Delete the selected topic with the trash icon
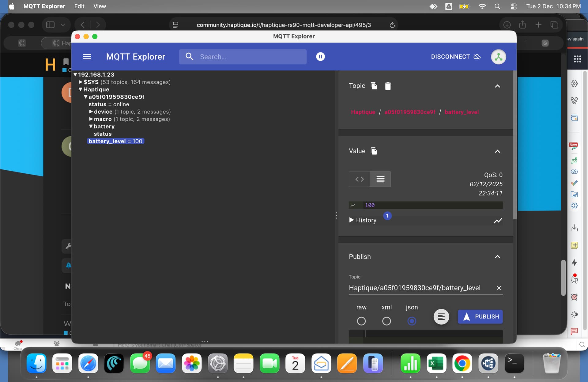The width and height of the screenshot is (588, 382). pos(388,86)
